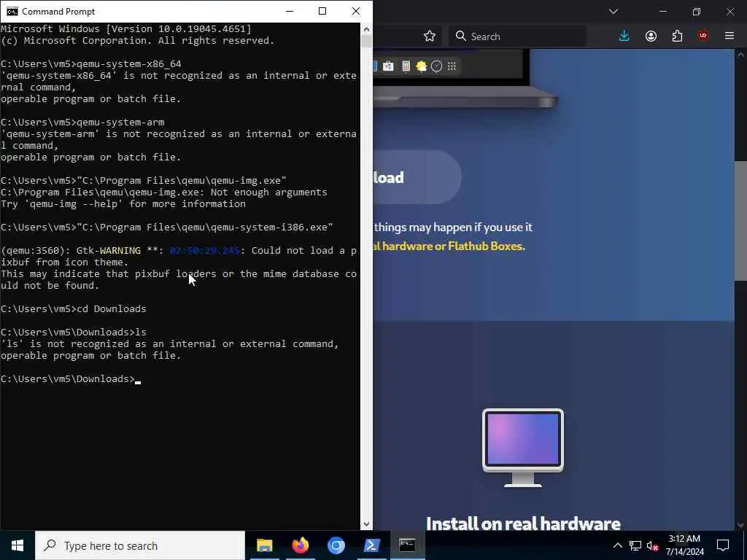The width and height of the screenshot is (747, 560).
Task: Click the Command Prompt title bar icon
Action: [12, 11]
